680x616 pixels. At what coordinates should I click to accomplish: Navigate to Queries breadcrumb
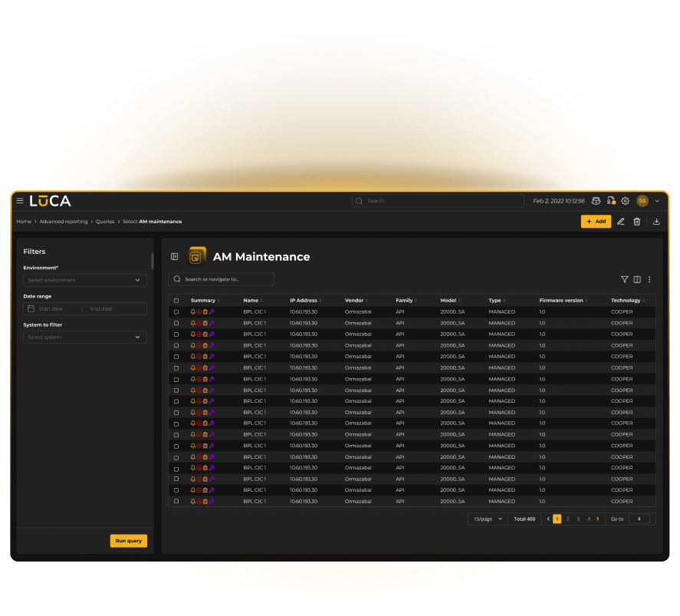pyautogui.click(x=105, y=222)
